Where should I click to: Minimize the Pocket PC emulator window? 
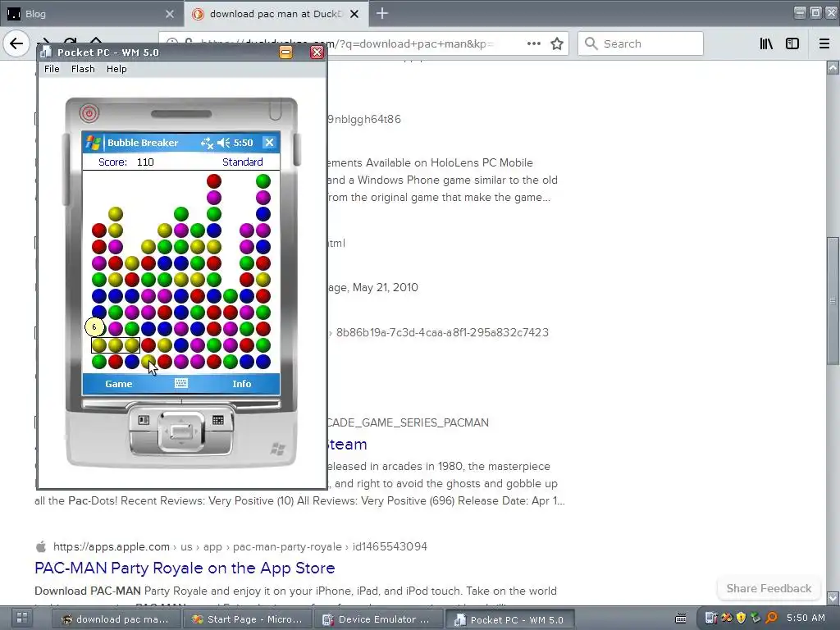click(x=285, y=52)
